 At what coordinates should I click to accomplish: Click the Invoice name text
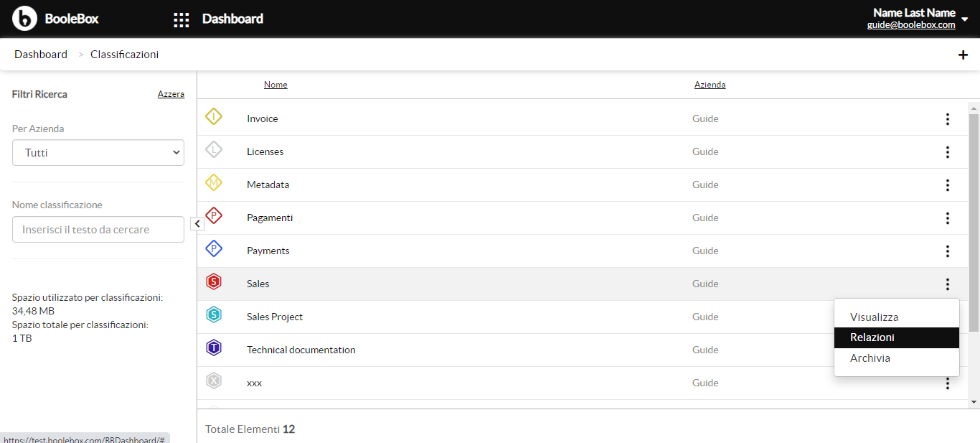[x=263, y=119]
